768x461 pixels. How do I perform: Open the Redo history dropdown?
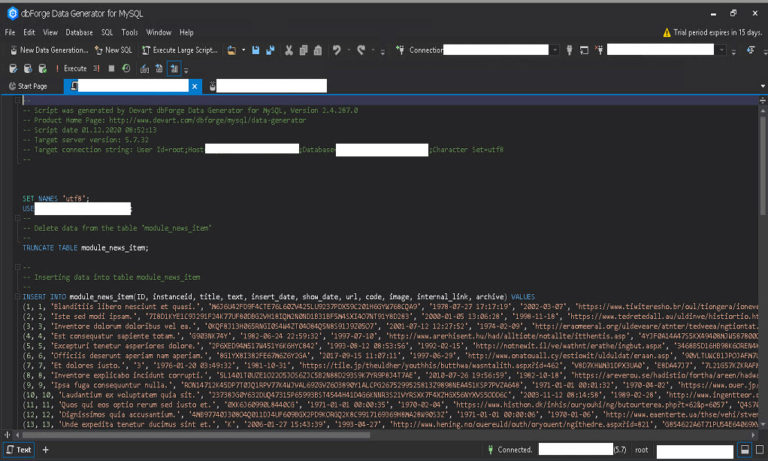point(373,50)
